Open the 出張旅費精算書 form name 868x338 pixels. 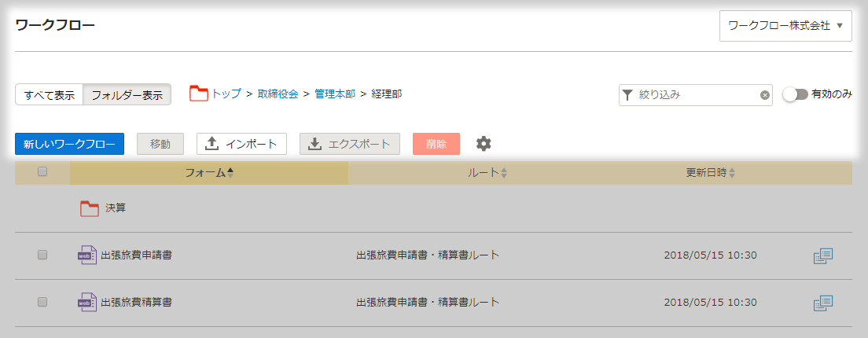click(136, 302)
